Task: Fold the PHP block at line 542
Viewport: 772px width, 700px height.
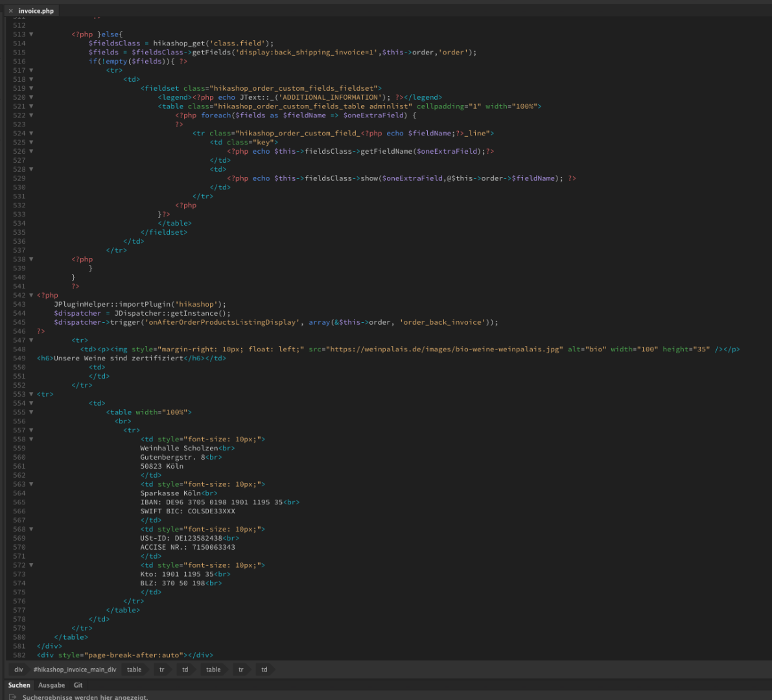Action: tap(31, 295)
